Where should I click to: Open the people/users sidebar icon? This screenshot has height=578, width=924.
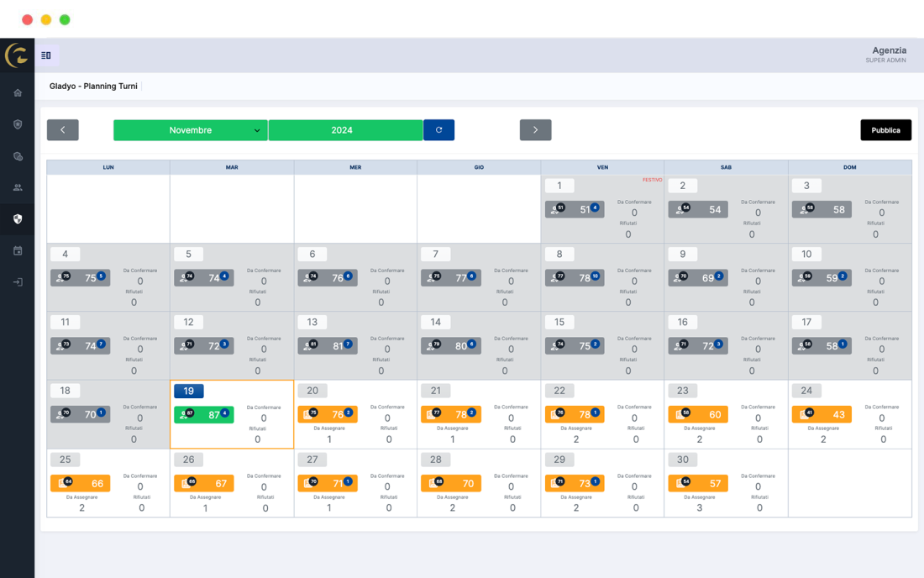click(x=18, y=187)
